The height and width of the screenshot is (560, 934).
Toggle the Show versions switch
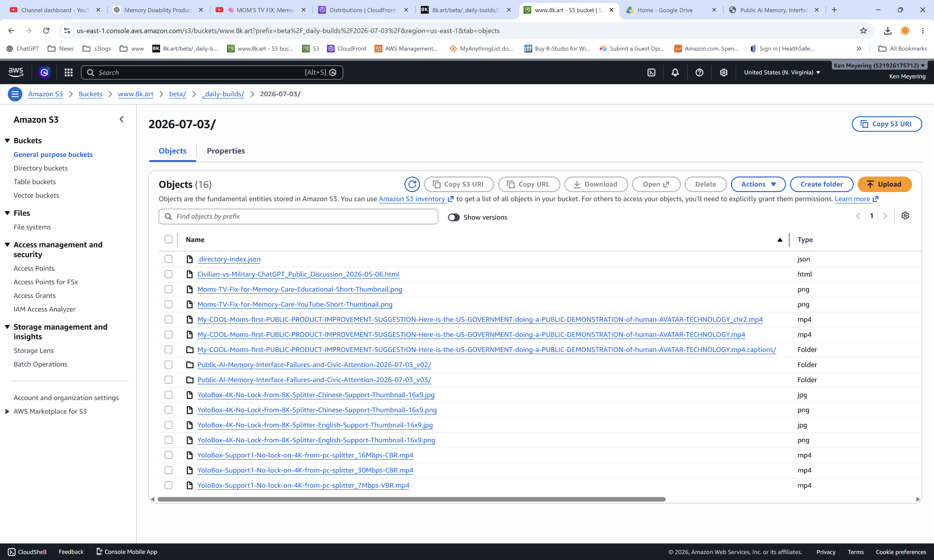pyautogui.click(x=453, y=218)
